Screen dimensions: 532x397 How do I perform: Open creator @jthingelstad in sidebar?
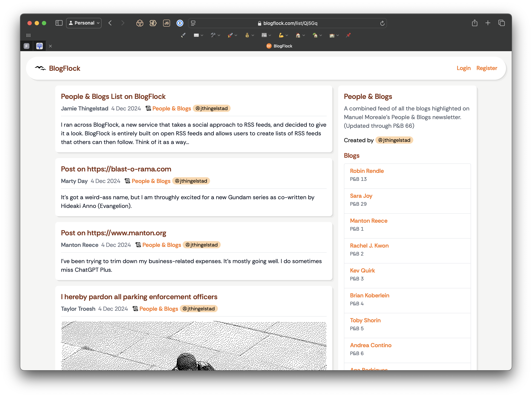[x=394, y=140]
